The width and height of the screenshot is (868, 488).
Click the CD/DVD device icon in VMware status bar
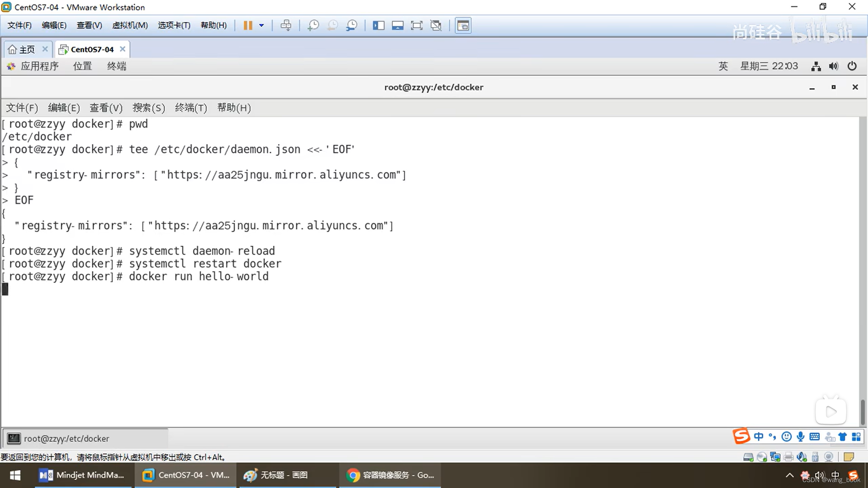[762, 457]
